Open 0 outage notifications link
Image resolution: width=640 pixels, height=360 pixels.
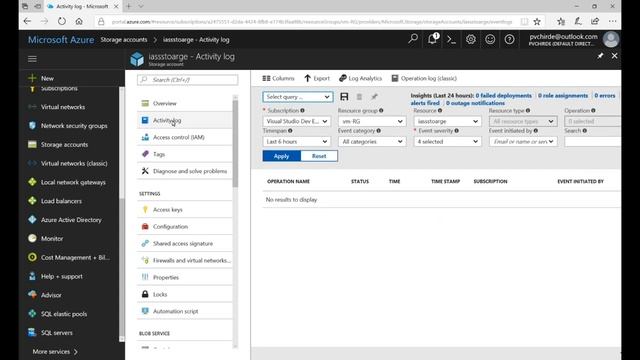click(x=475, y=103)
